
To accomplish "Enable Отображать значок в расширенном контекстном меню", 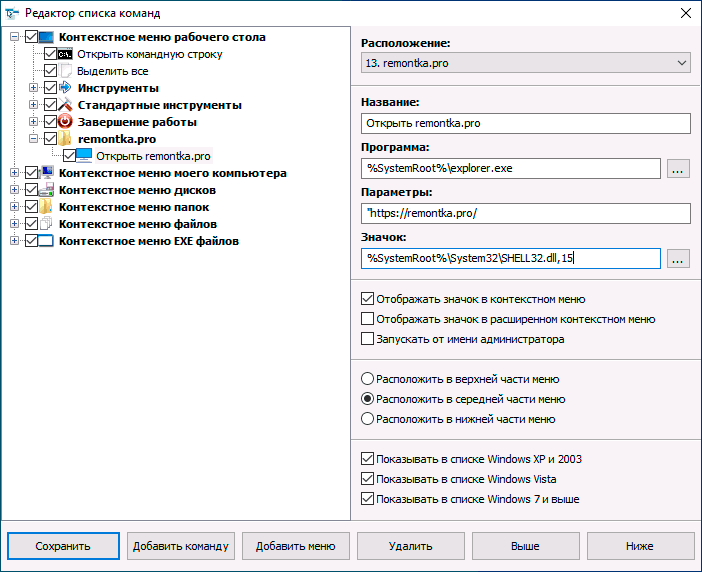I will tap(367, 319).
